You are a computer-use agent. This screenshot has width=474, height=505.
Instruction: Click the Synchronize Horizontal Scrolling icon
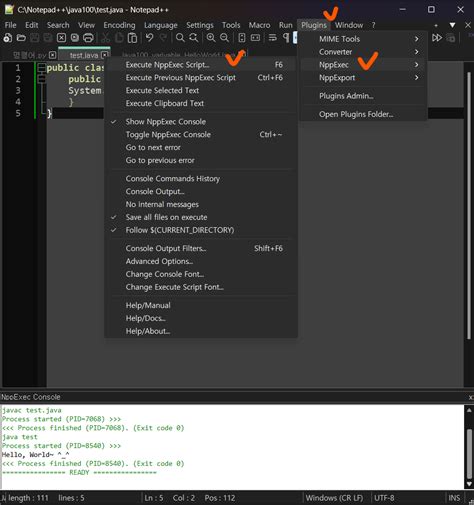point(255,38)
